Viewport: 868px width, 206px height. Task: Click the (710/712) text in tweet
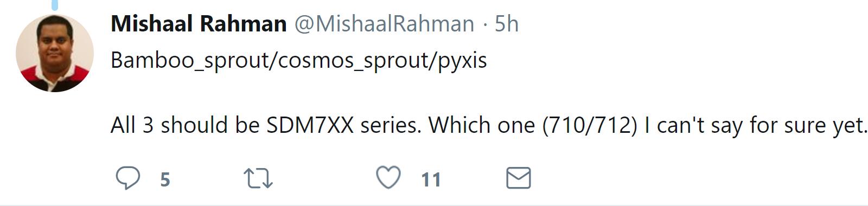(590, 125)
